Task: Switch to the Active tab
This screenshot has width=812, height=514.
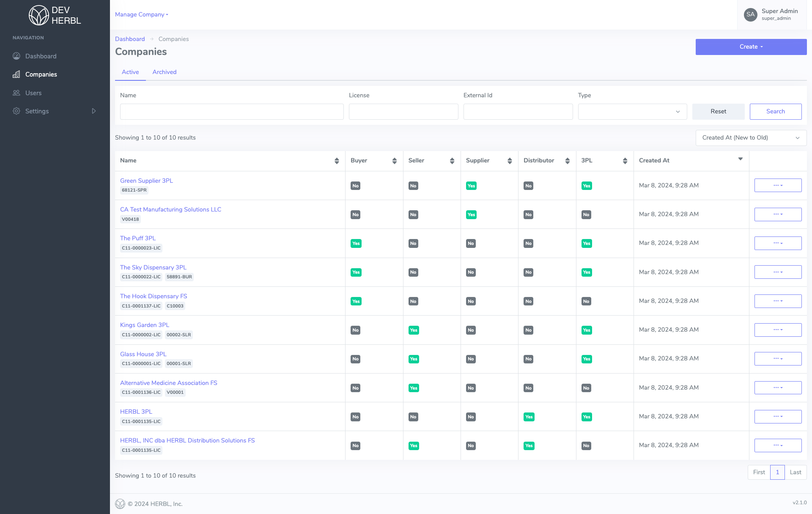Action: (x=130, y=72)
